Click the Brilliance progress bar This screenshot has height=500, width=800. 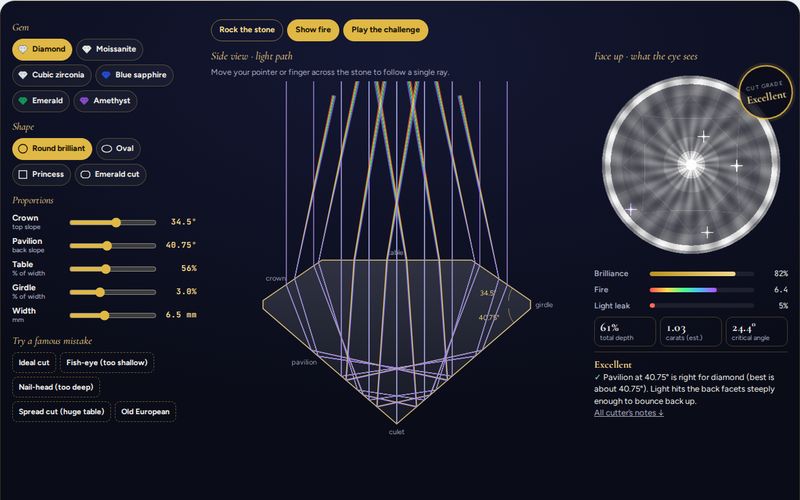point(702,274)
